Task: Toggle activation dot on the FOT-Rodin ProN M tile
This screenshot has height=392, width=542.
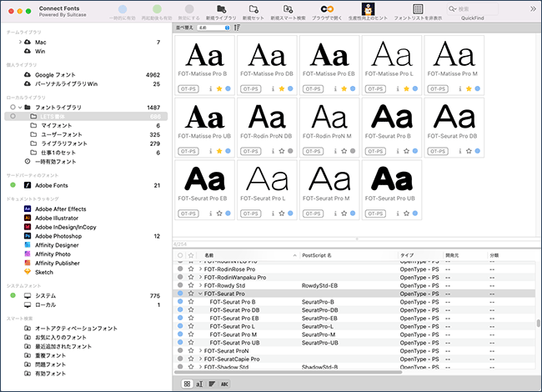Action: click(353, 151)
